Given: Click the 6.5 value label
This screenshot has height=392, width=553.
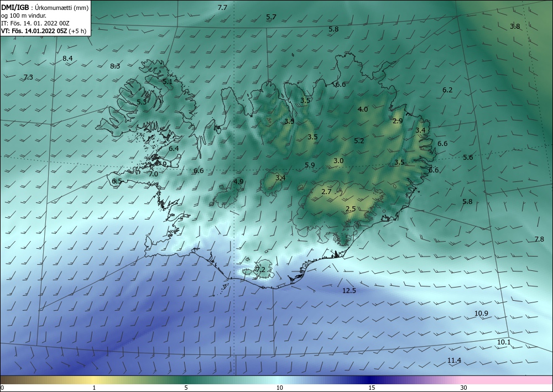Looking at the screenshot, I should (x=117, y=181).
